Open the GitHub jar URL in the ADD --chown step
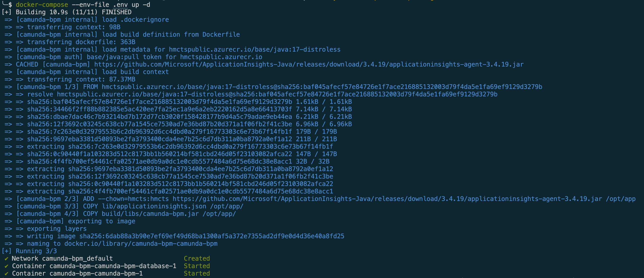Screen dimensions: 644x278 (x=387, y=199)
